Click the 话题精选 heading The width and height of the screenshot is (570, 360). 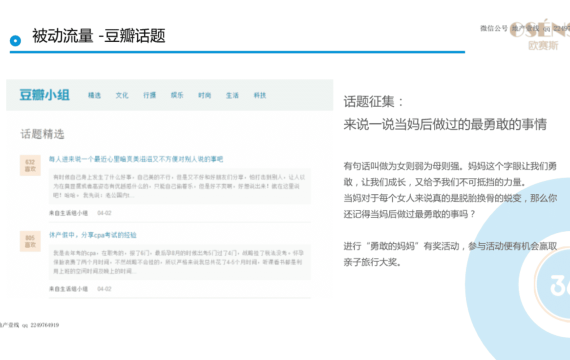coord(42,134)
